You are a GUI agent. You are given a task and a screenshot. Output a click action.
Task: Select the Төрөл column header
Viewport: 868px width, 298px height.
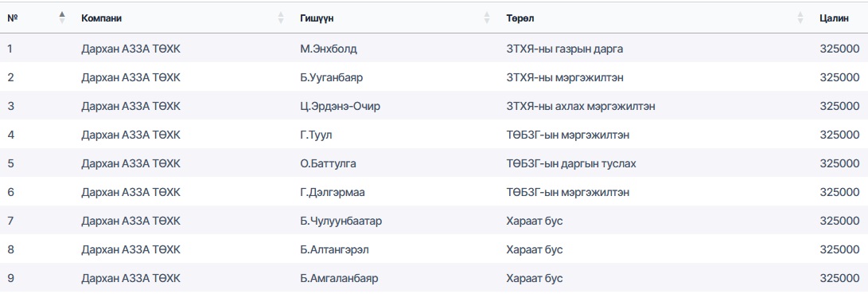coord(520,18)
